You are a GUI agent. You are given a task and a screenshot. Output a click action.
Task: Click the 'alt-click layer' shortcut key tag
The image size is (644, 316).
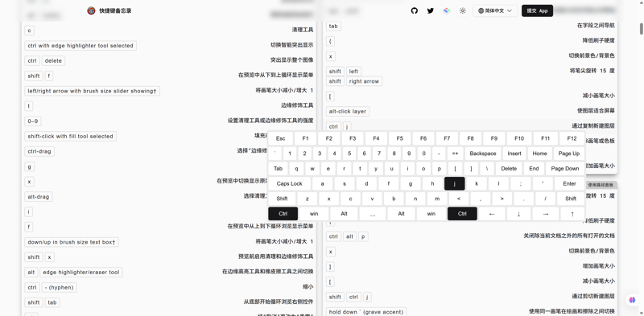point(348,111)
